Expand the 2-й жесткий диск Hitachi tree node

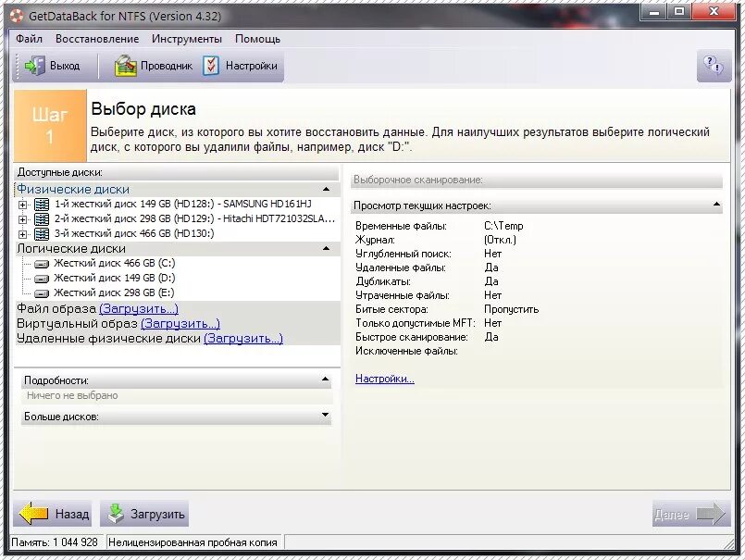(22, 219)
